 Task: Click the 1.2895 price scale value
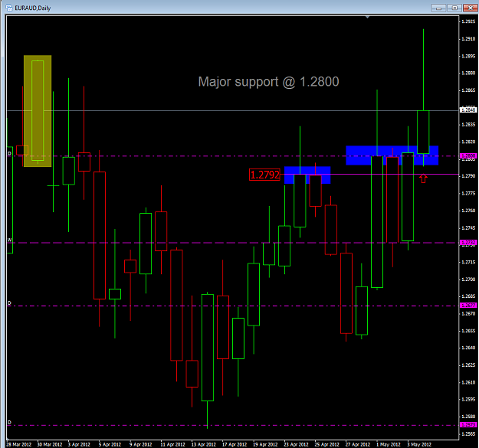pyautogui.click(x=468, y=56)
